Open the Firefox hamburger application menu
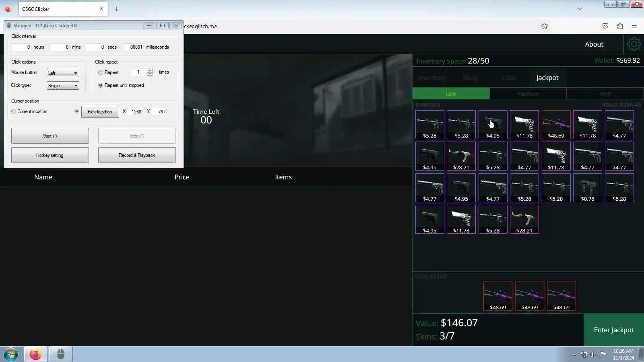The width and height of the screenshot is (644, 362). pyautogui.click(x=634, y=26)
